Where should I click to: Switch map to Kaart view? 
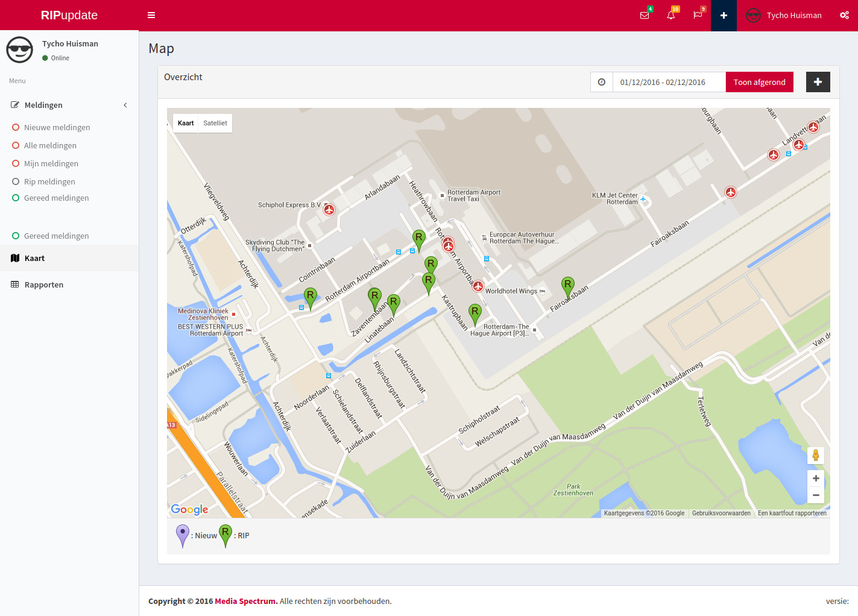click(x=186, y=123)
